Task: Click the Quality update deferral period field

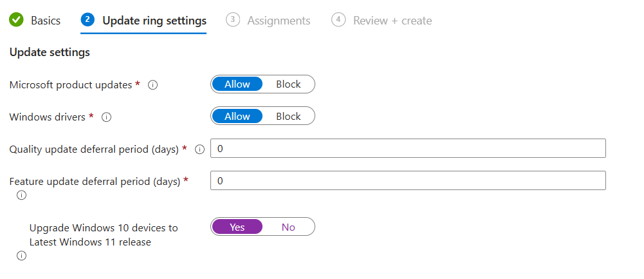Action: pyautogui.click(x=408, y=148)
